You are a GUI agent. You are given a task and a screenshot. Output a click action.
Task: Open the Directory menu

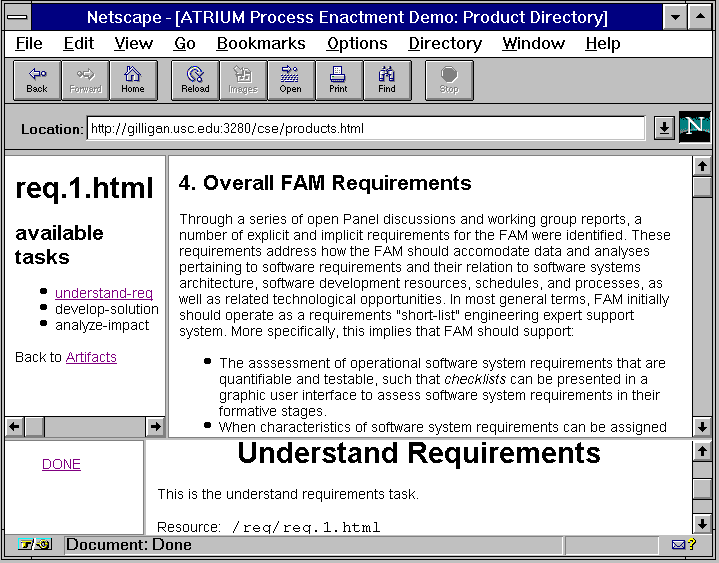click(x=445, y=43)
